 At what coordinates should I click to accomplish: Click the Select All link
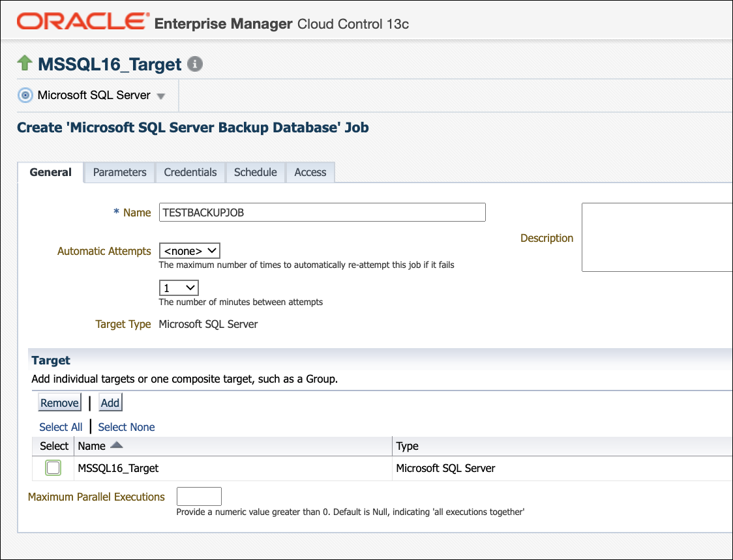click(61, 427)
